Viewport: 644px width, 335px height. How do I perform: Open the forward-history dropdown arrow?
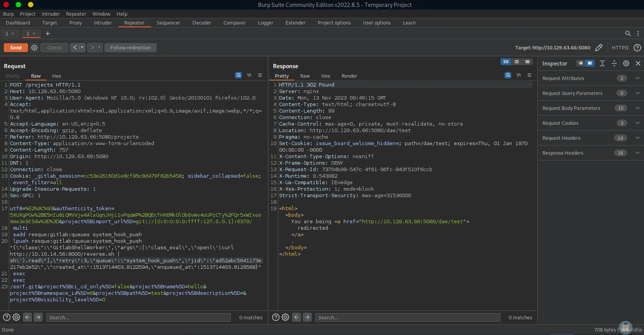[x=99, y=47]
